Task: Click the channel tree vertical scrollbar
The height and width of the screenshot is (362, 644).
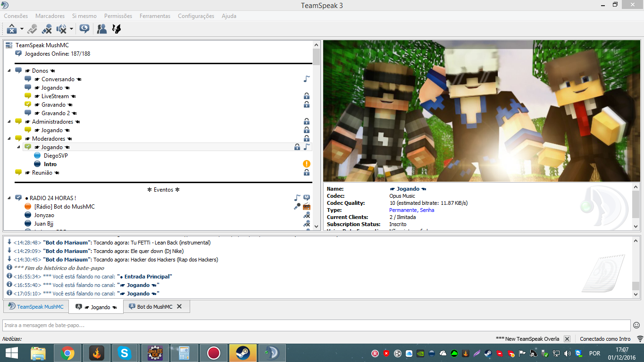Action: tap(316, 135)
